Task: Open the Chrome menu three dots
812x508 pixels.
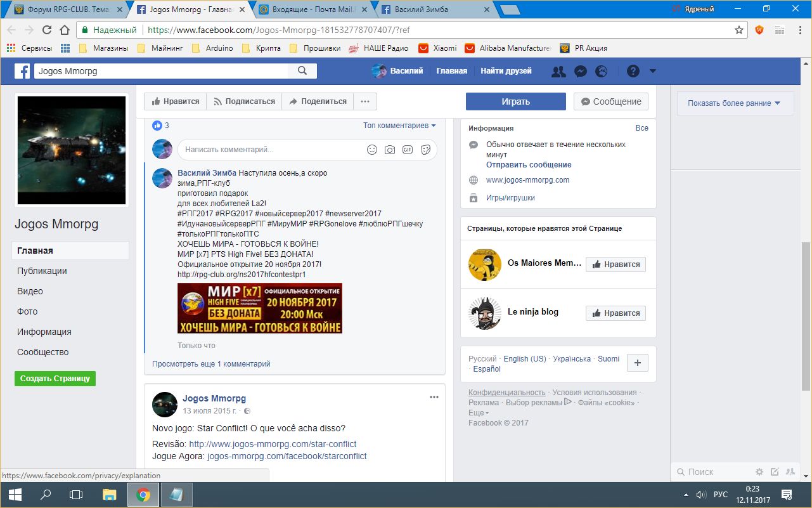Action: point(799,30)
